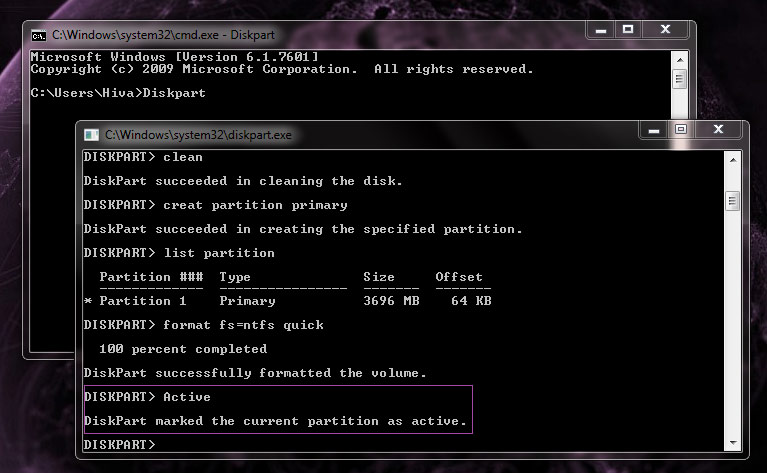
Task: Maximize the cmd.exe Diskpart window
Action: [x=629, y=30]
